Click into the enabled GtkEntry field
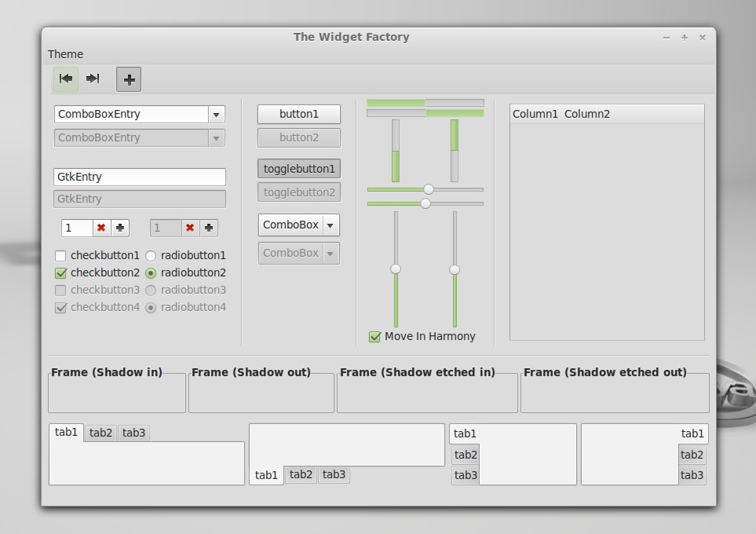 click(139, 177)
